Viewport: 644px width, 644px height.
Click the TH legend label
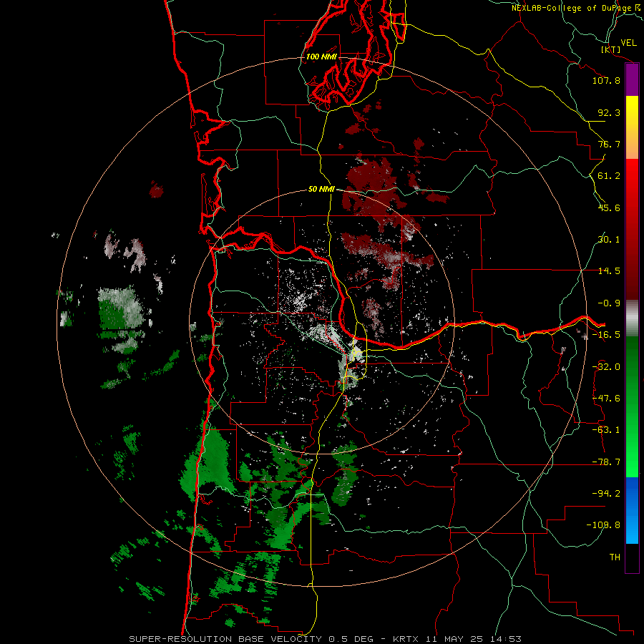[615, 557]
